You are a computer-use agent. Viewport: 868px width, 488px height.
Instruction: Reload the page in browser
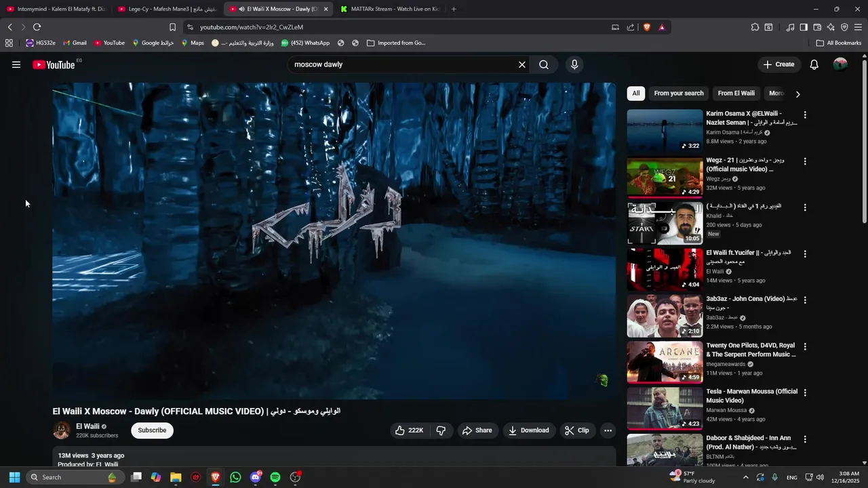pos(37,27)
